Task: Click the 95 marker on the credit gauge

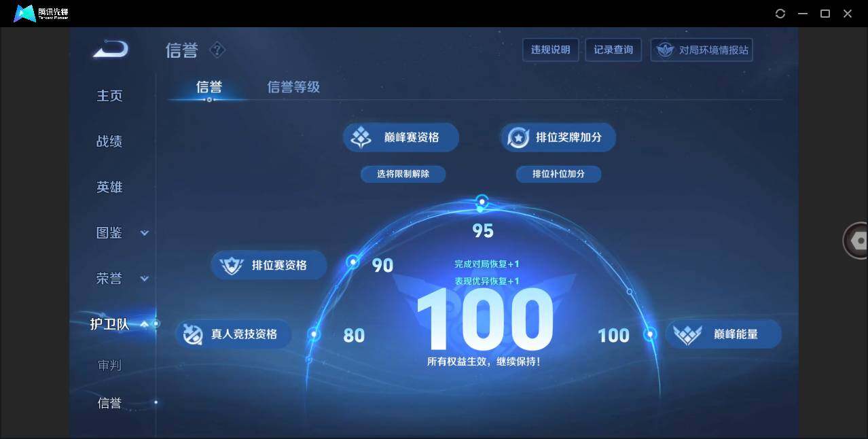Action: coord(482,201)
